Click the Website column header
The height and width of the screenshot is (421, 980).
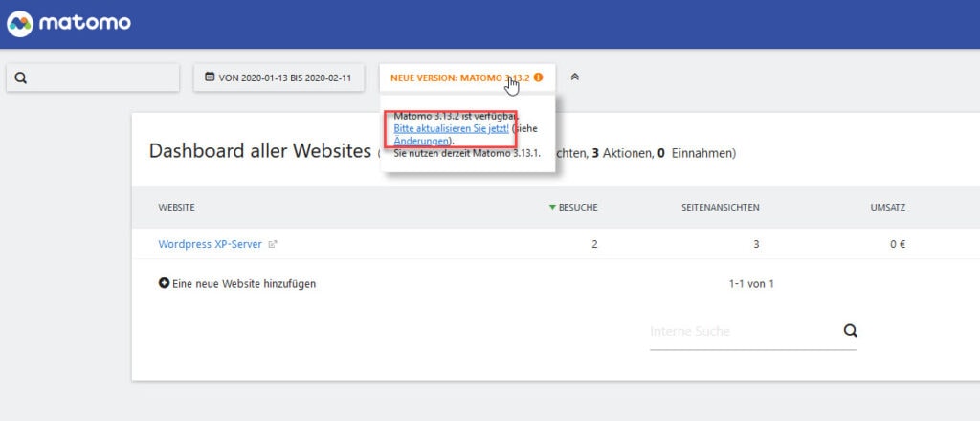pyautogui.click(x=176, y=208)
